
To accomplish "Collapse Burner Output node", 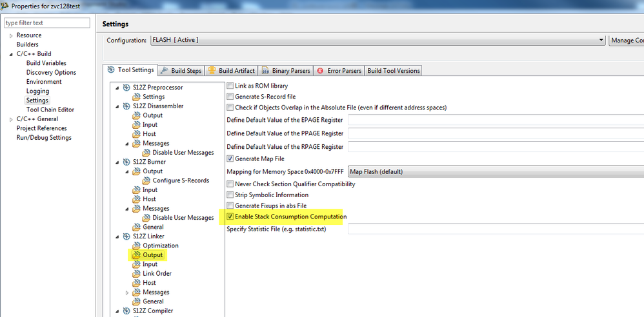I will tap(127, 171).
